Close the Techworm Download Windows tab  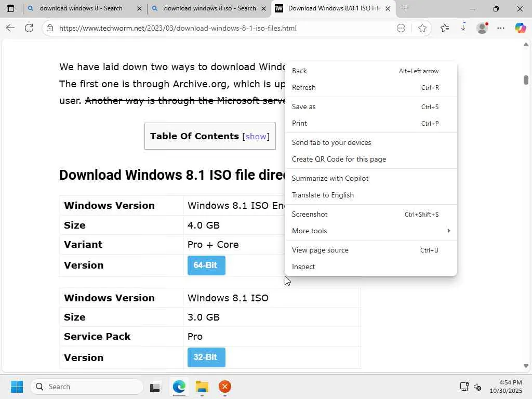[388, 9]
